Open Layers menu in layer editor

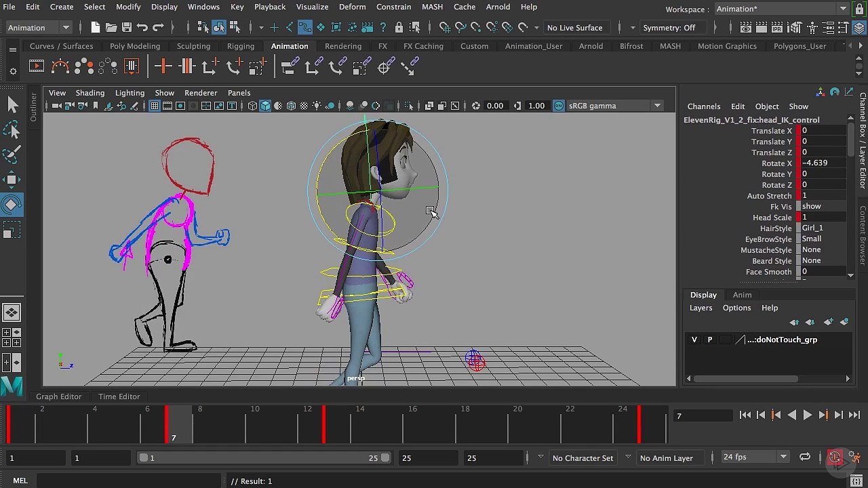(701, 308)
